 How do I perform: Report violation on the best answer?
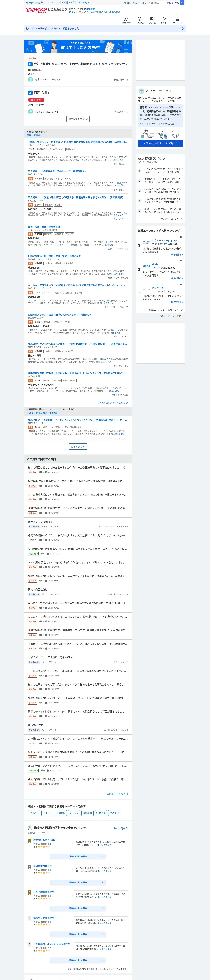(x=121, y=112)
